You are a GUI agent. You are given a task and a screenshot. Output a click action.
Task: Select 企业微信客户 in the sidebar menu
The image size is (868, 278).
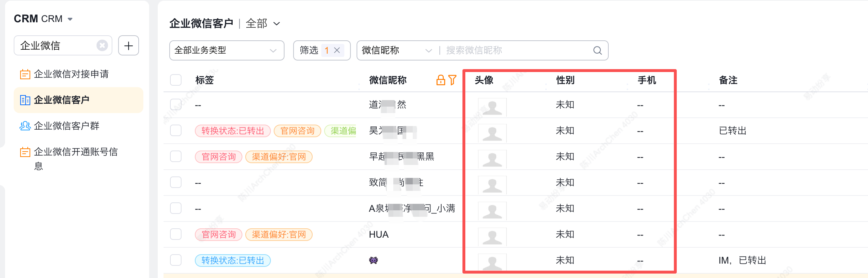(x=62, y=100)
